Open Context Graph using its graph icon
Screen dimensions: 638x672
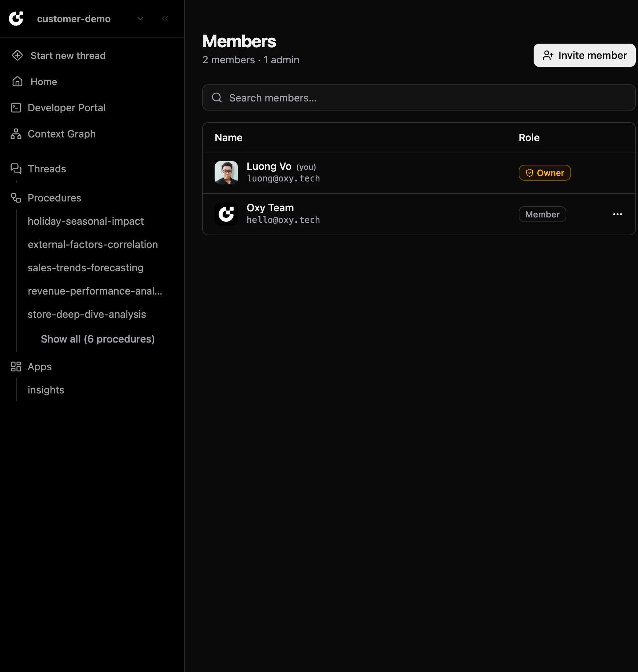15,134
